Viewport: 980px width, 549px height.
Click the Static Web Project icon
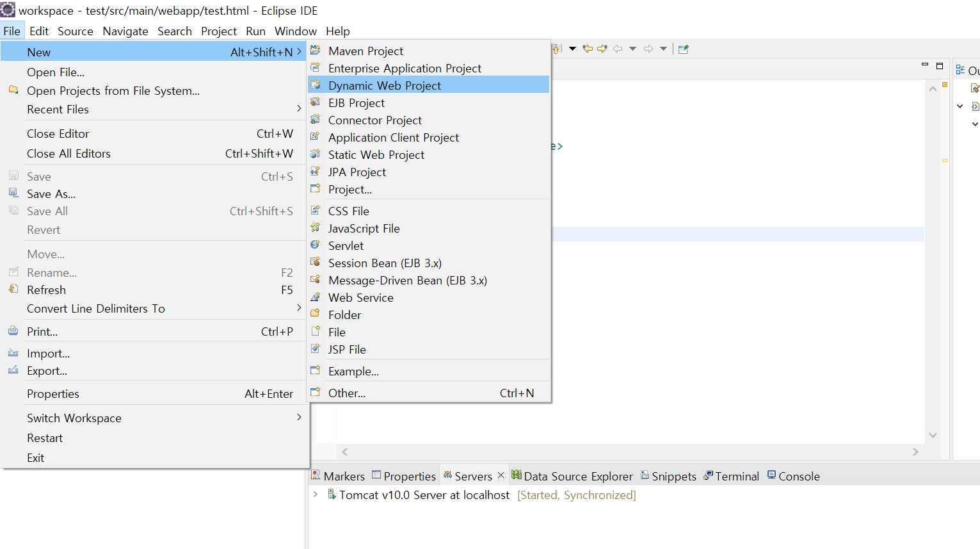click(x=316, y=154)
